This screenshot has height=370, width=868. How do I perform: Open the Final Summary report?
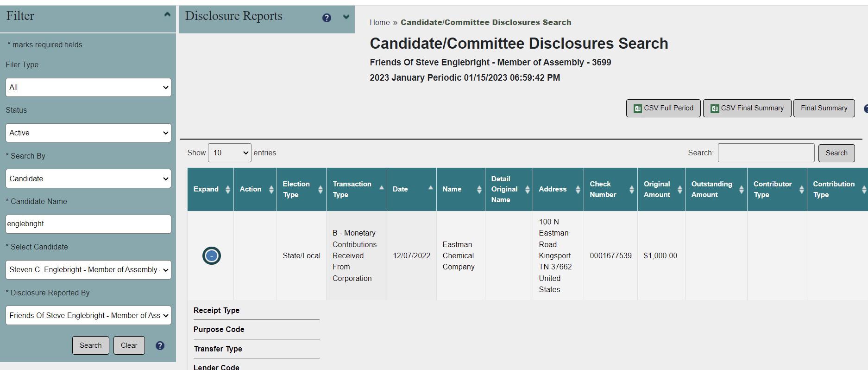click(x=824, y=108)
